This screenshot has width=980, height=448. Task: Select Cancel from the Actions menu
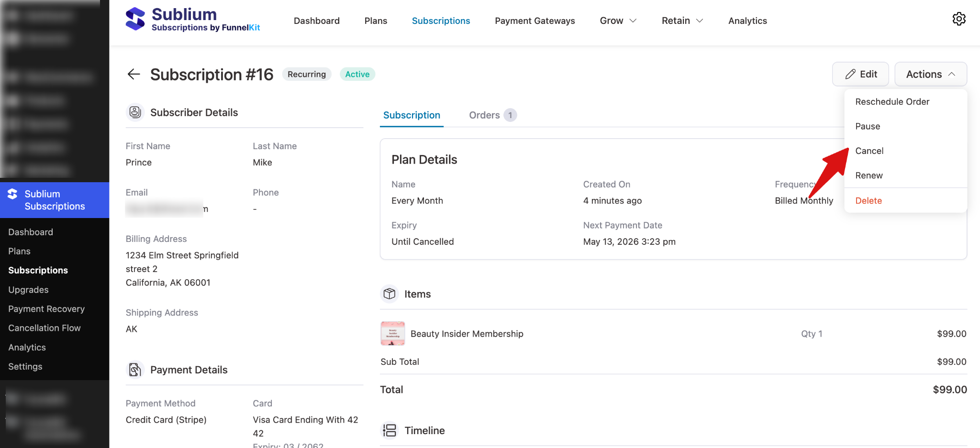coord(869,151)
